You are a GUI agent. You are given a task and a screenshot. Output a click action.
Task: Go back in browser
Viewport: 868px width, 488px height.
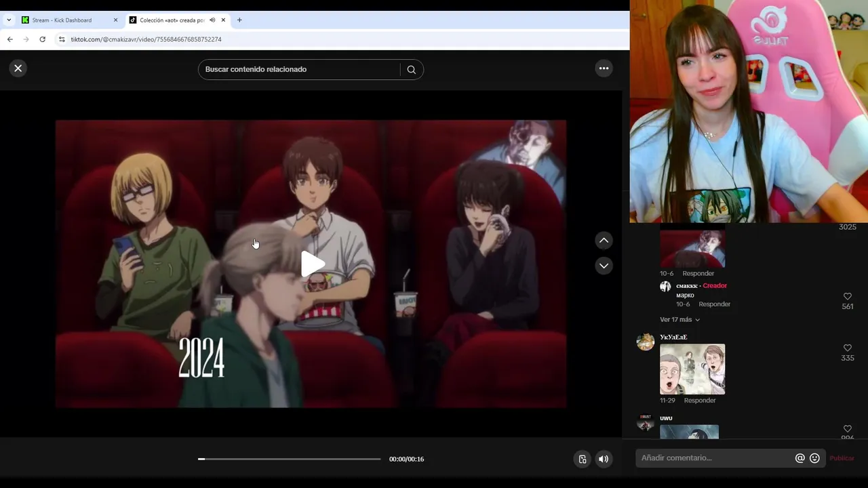10,39
